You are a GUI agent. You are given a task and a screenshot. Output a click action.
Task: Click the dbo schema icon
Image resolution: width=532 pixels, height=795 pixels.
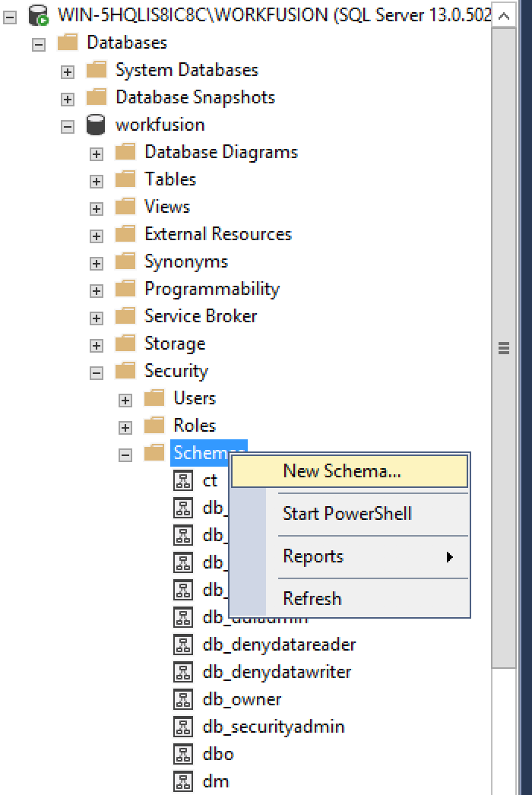183,755
